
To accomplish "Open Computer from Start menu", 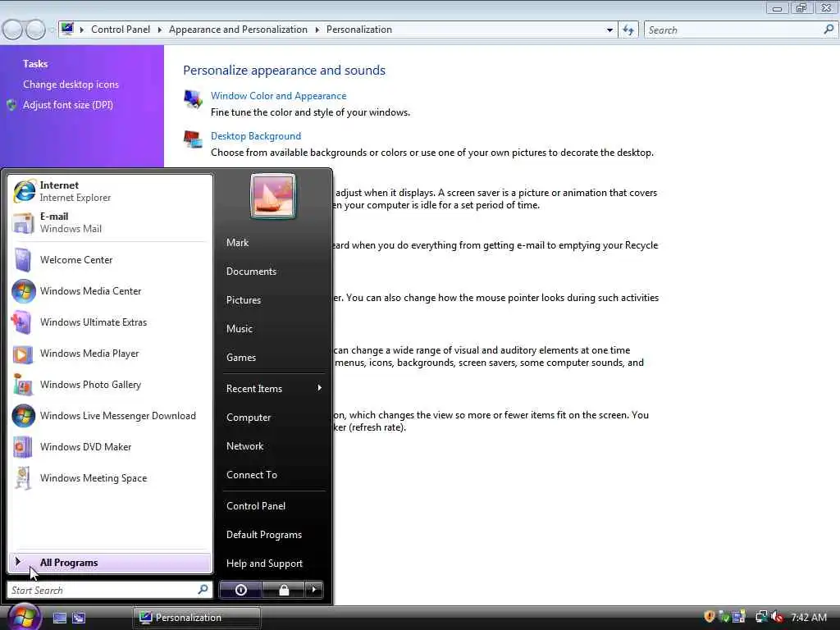I will (x=249, y=418).
